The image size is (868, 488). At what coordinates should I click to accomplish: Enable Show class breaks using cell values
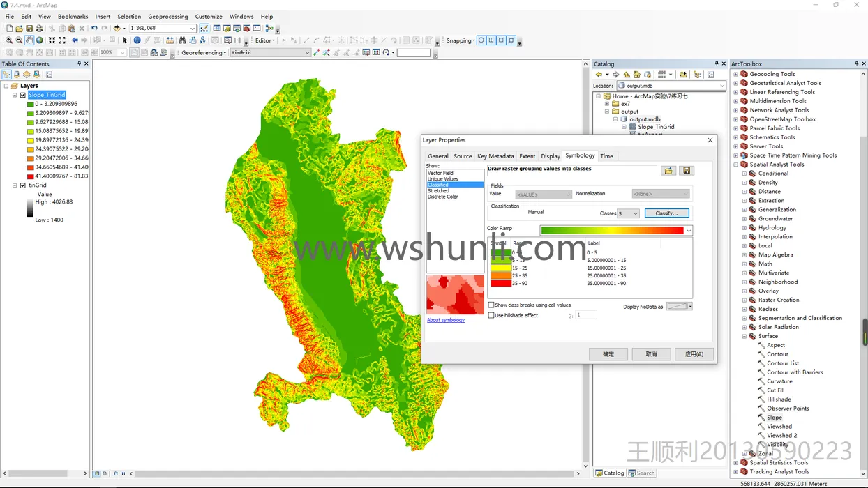coord(491,305)
